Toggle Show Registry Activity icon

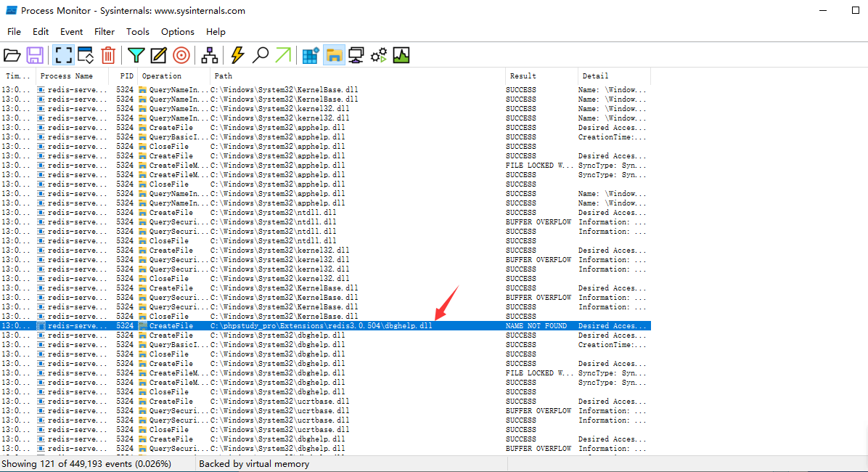(x=310, y=55)
